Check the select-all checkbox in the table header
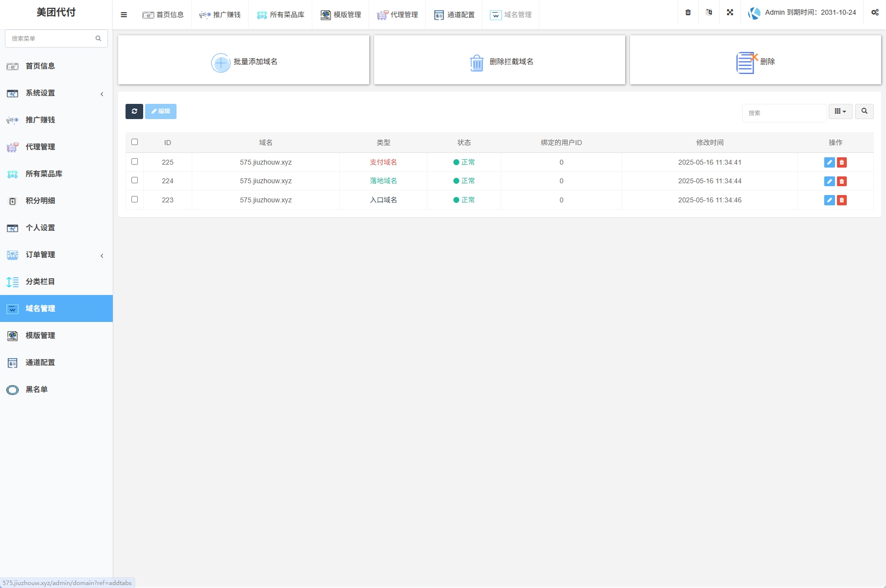886x588 pixels. point(135,142)
